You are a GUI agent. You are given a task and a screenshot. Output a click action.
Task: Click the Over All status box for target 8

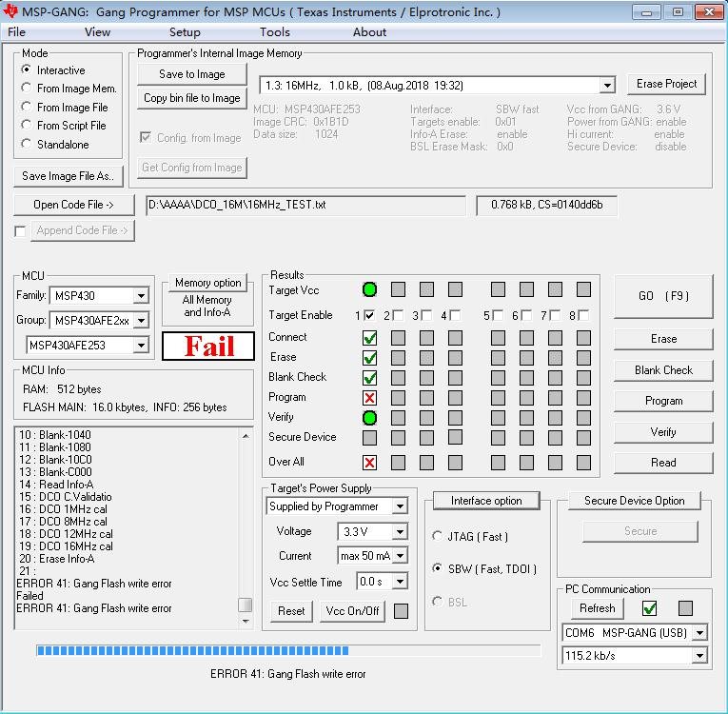pos(583,463)
